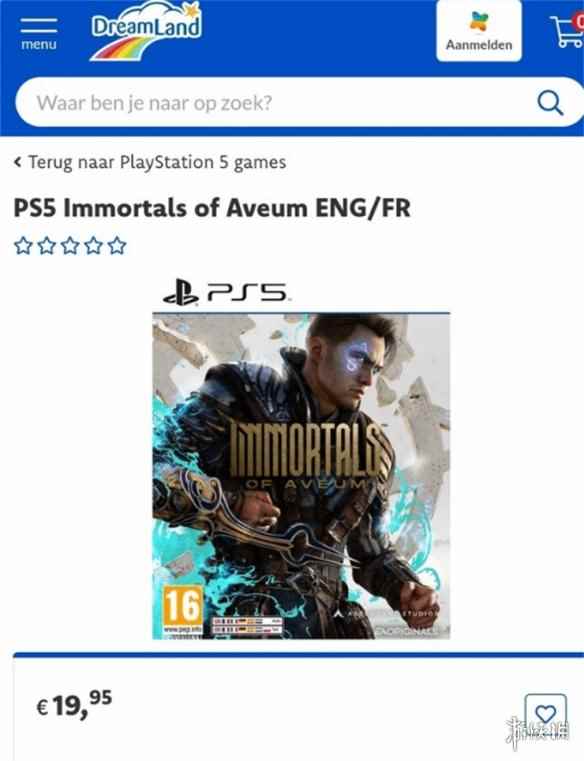Click the DreamLand rainbow logo

(x=146, y=31)
